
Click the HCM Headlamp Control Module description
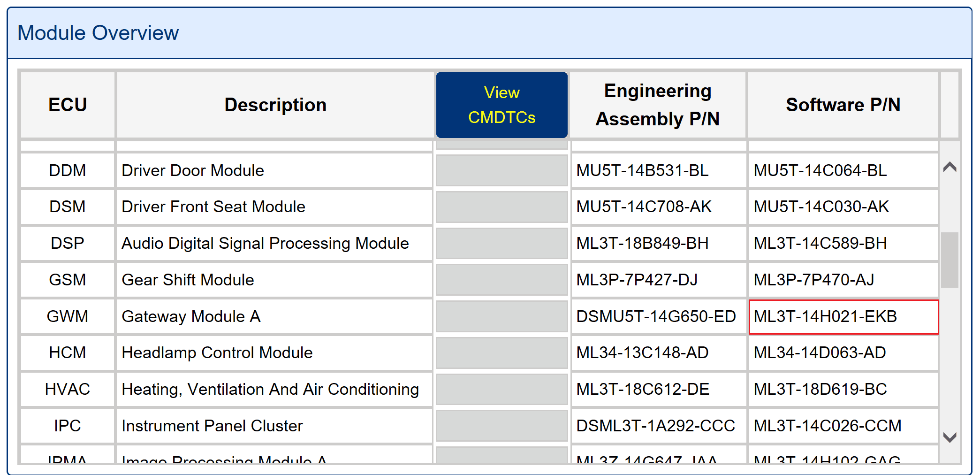(217, 353)
